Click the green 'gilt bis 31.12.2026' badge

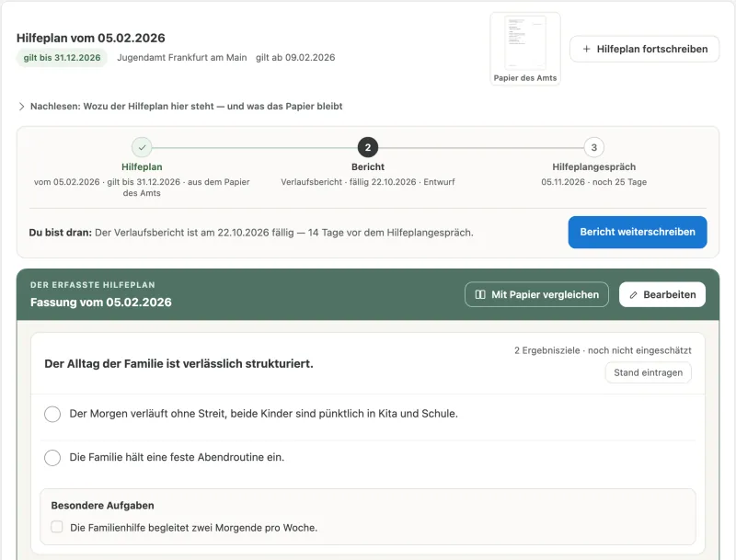[x=62, y=58]
